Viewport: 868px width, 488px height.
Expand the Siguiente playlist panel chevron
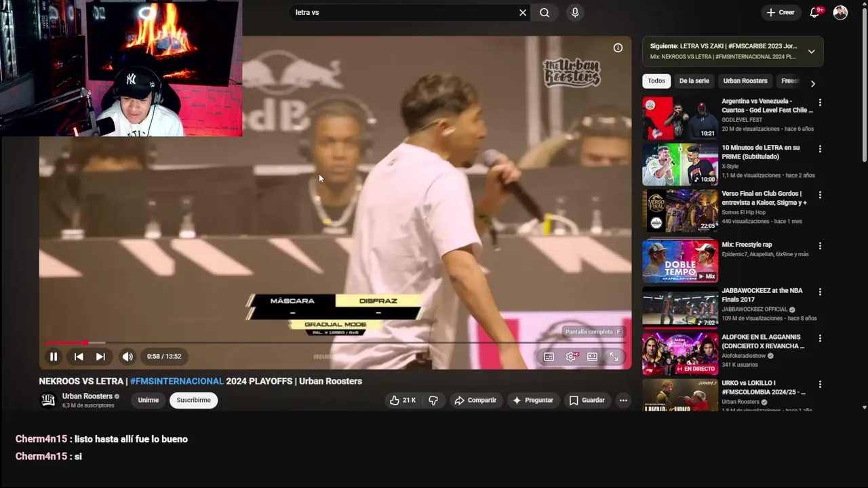coord(811,52)
